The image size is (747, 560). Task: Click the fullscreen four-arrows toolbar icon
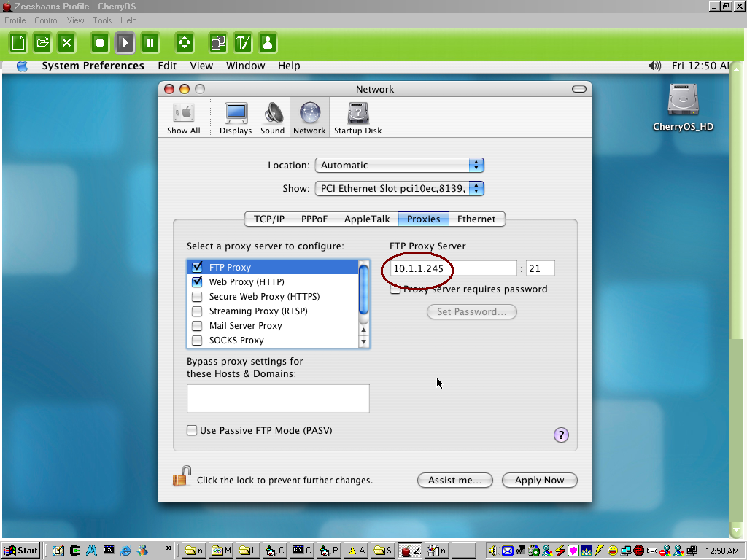click(x=185, y=43)
